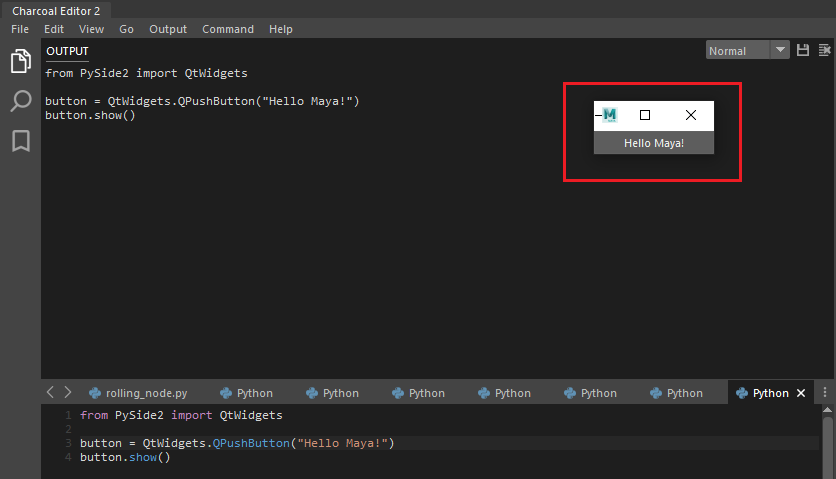Open the File menu
The width and height of the screenshot is (836, 479).
click(20, 29)
